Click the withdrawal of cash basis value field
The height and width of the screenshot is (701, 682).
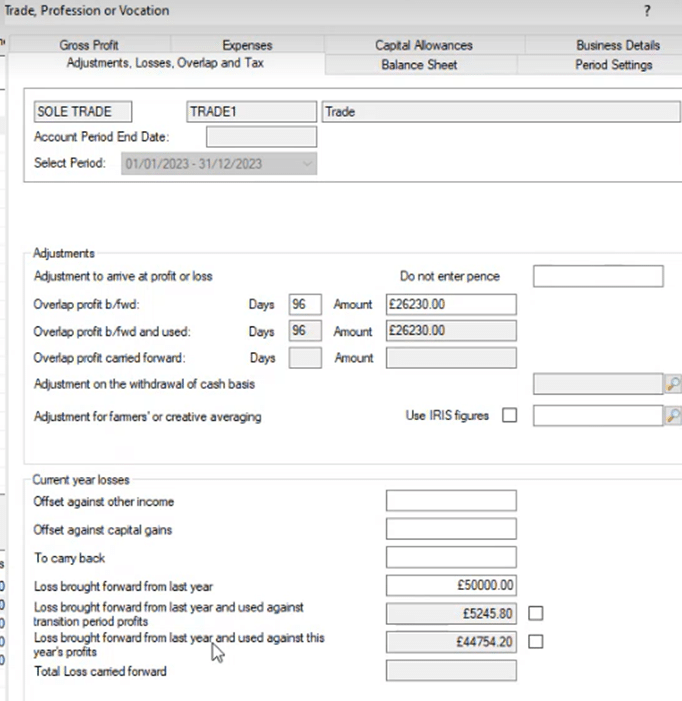coord(598,384)
